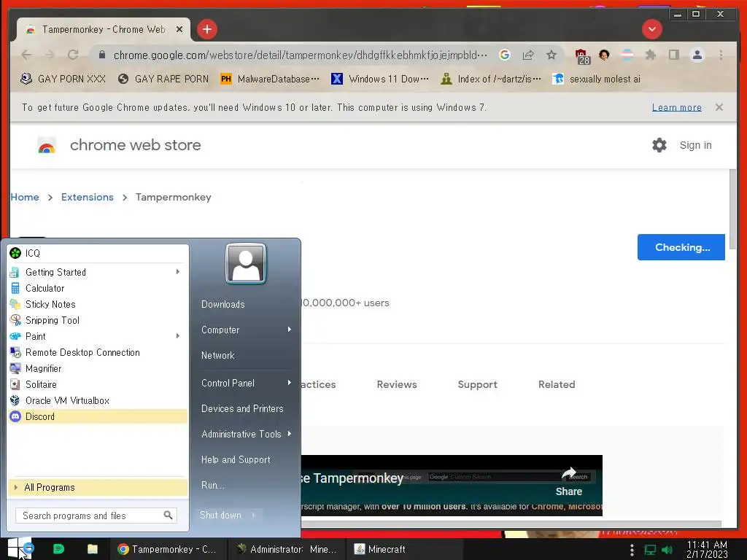747x560 pixels.
Task: Expand Computer submenu arrow
Action: point(289,329)
